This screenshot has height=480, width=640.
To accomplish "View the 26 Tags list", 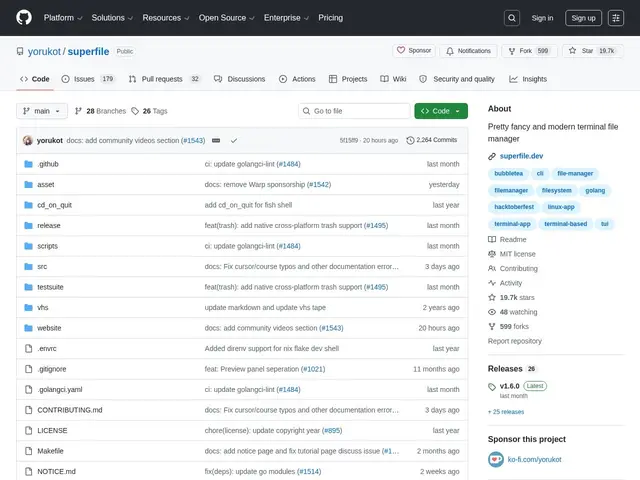I will [149, 111].
